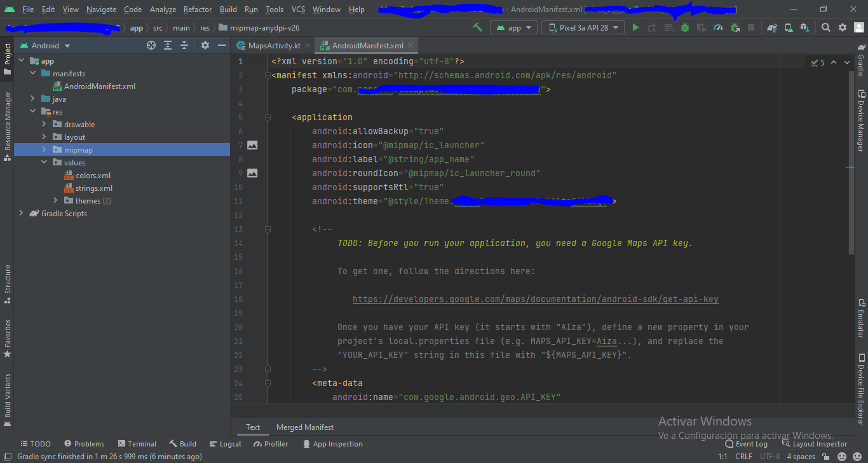Click the account avatar icon
The height and width of the screenshot is (463, 868).
click(858, 27)
